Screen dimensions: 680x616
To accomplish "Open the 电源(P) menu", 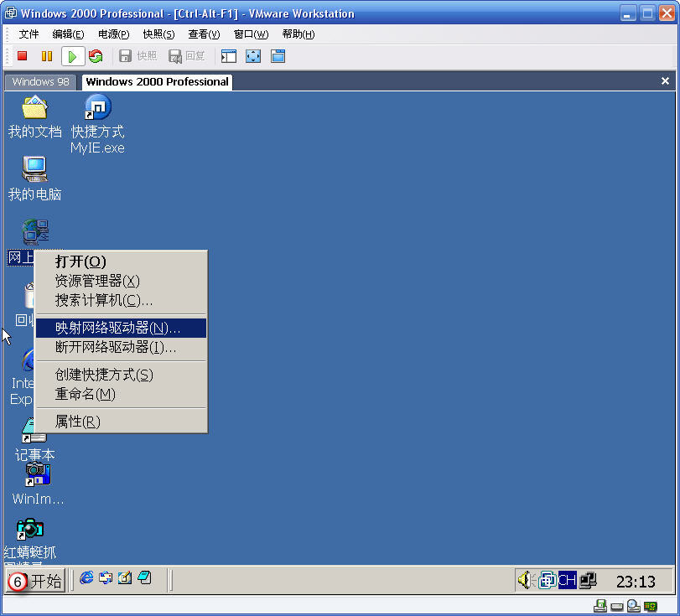I will tap(114, 34).
